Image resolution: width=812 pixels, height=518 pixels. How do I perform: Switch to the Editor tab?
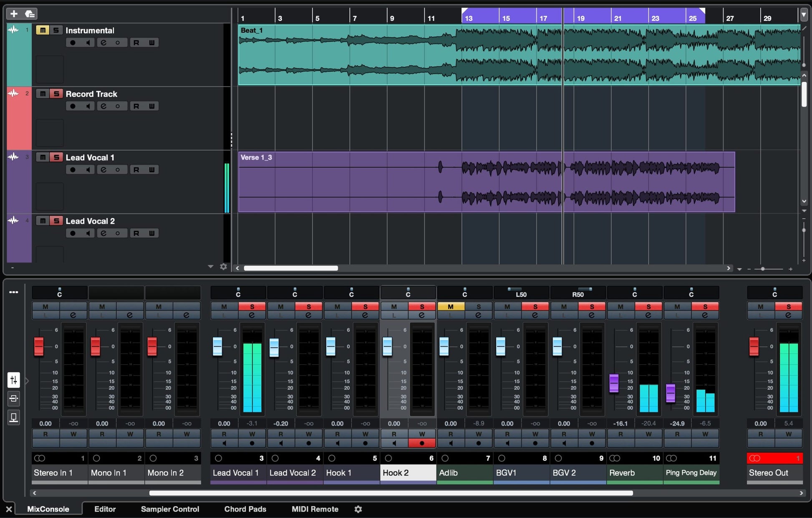[105, 509]
